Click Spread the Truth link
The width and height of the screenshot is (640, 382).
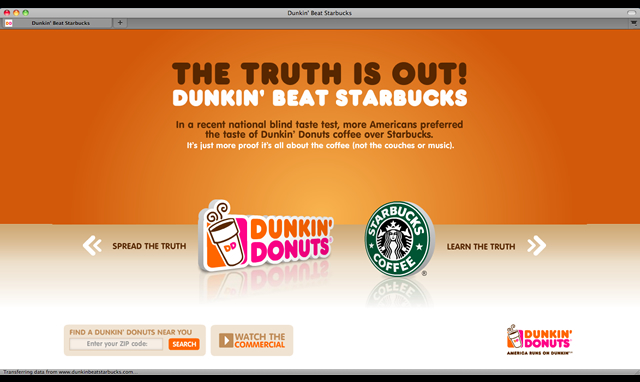point(149,246)
